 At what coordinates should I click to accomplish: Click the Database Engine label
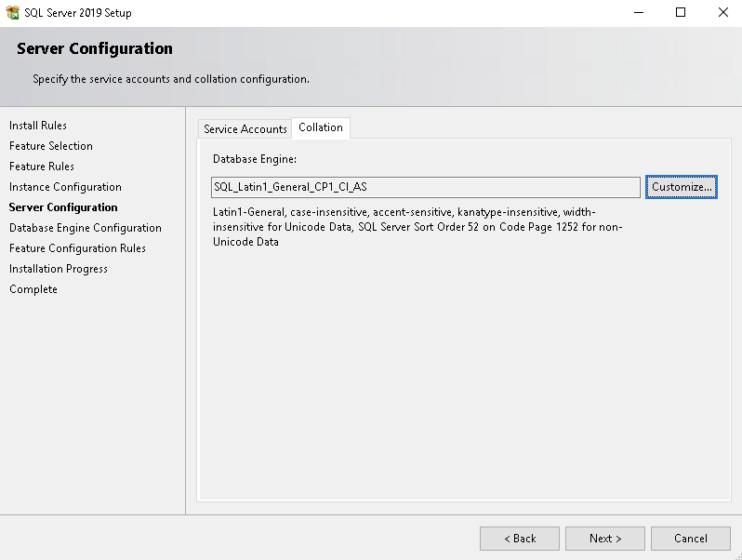click(255, 159)
